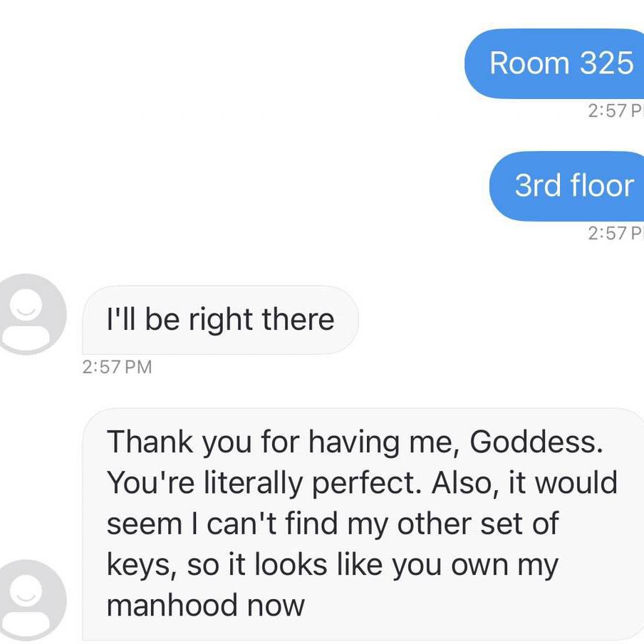
Task: Click the word "seem" in the long message
Action: 144,524
